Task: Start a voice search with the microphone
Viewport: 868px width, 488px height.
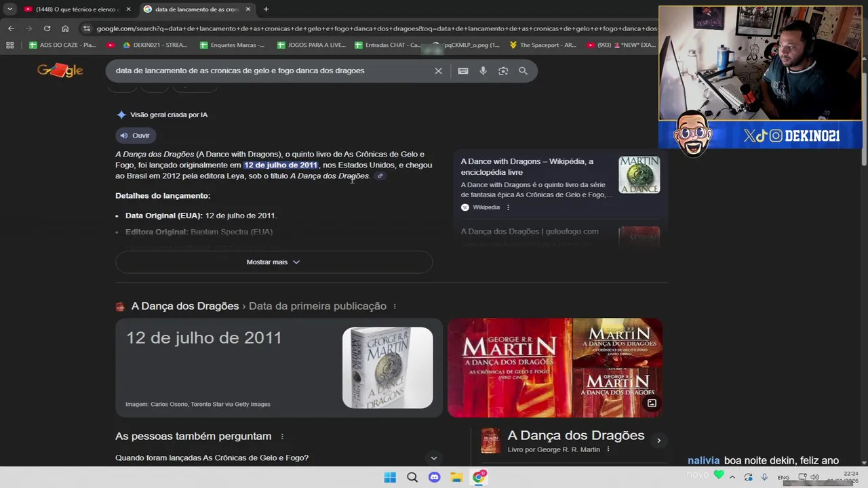Action: pos(483,70)
